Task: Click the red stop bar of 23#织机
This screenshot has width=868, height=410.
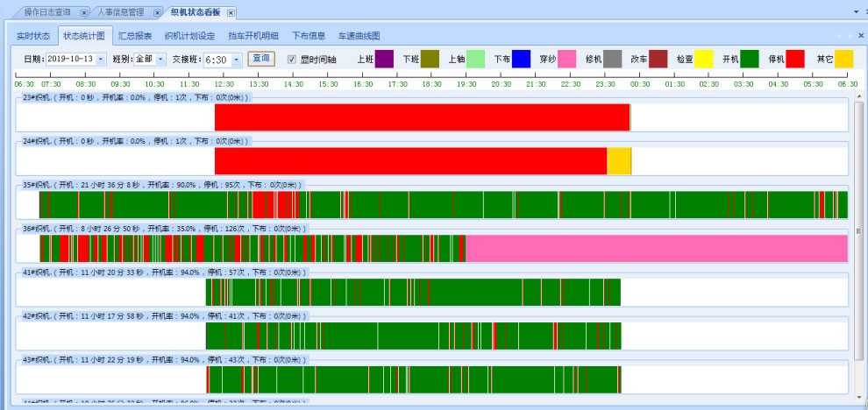Action: click(422, 117)
